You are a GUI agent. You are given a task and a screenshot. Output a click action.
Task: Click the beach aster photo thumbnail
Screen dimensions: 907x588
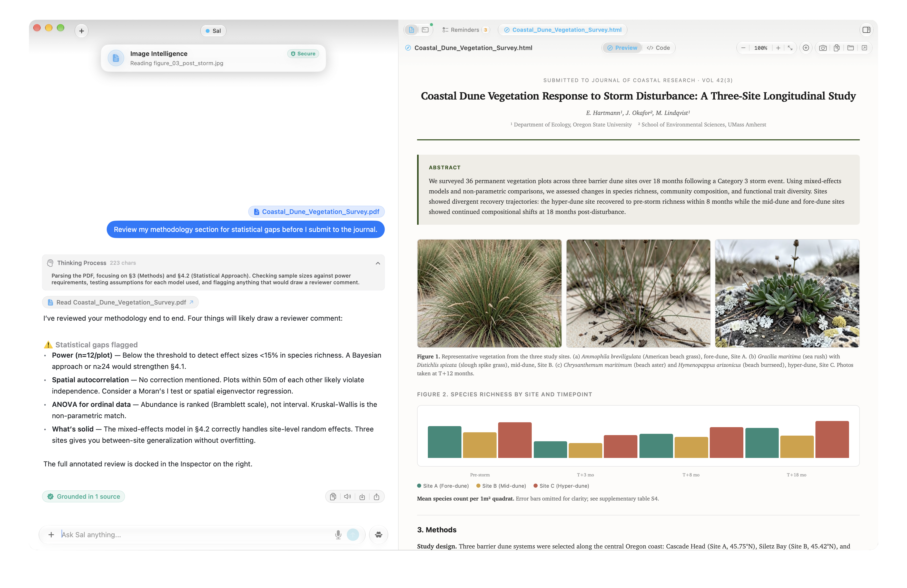[787, 293]
